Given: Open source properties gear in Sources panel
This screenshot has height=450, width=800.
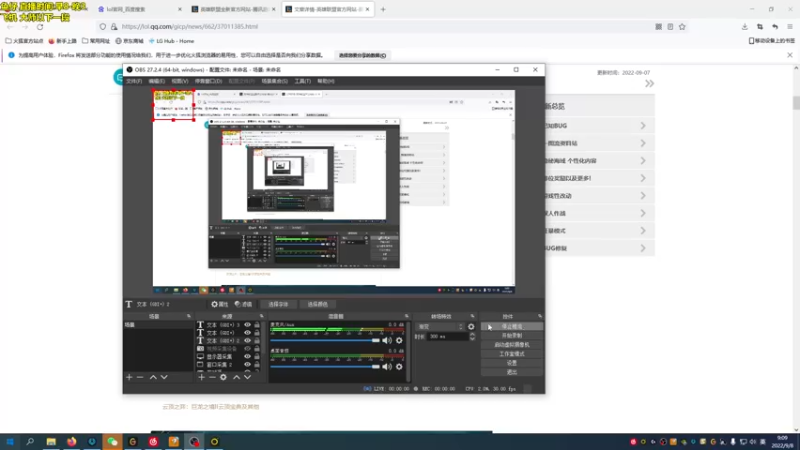Looking at the screenshot, I should pos(223,377).
